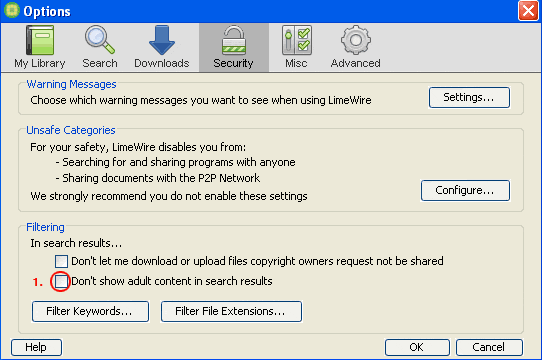Switch to the Misc tab label
Screen dimensions: 542x360
pos(296,63)
